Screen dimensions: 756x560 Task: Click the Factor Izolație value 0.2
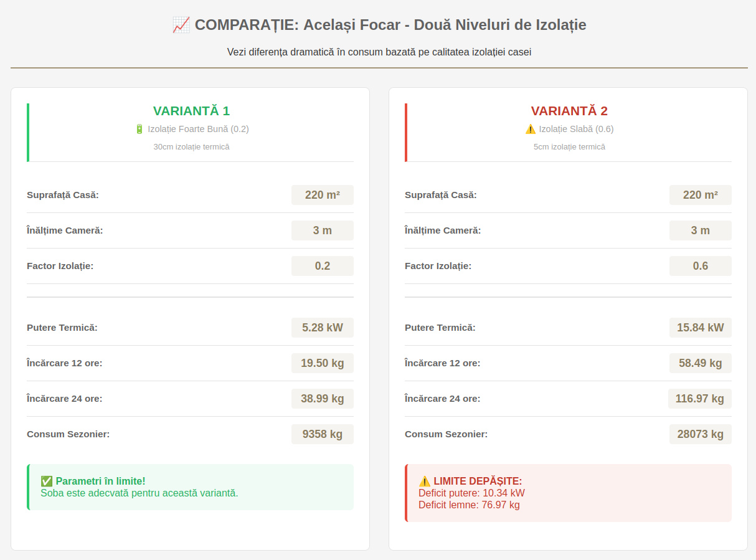click(323, 266)
